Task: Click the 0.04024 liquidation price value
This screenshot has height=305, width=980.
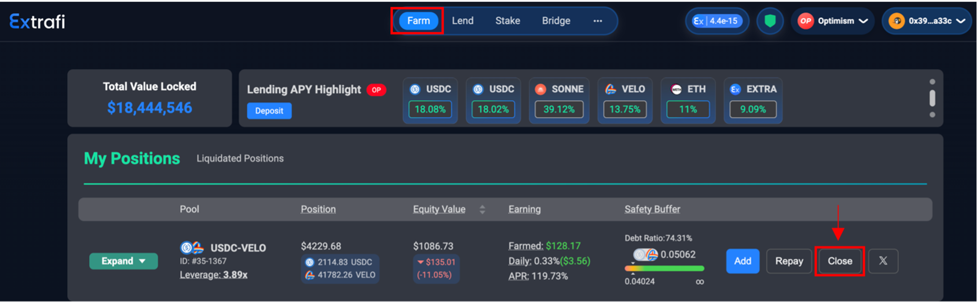Action: 639,281
